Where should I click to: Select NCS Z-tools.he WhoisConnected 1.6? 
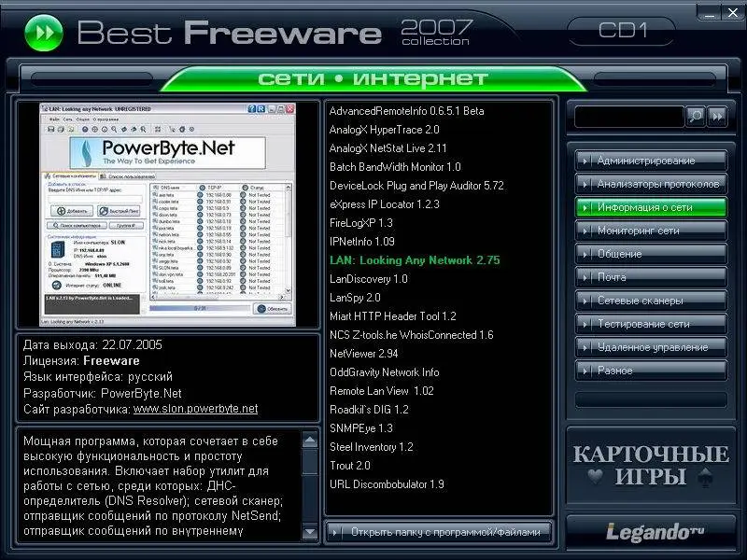coord(411,335)
